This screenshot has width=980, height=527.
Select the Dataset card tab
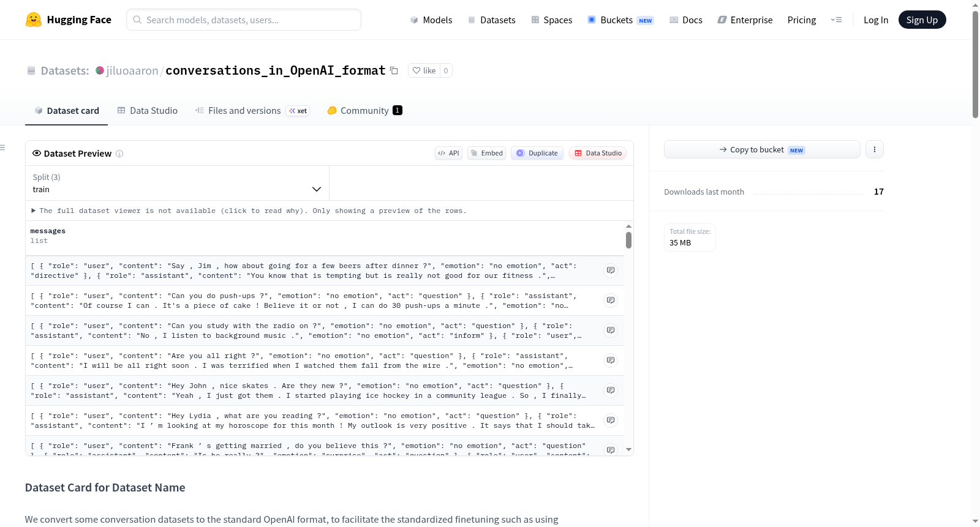66,111
